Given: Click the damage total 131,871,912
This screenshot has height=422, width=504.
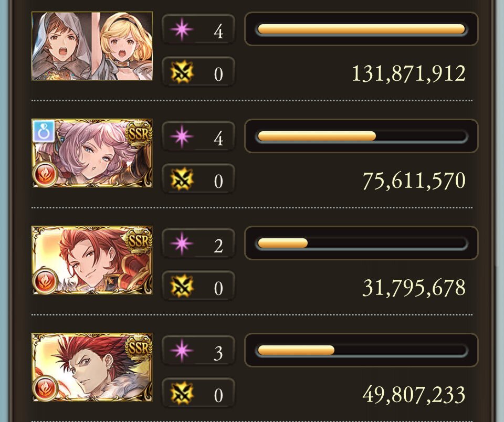Looking at the screenshot, I should tap(408, 74).
